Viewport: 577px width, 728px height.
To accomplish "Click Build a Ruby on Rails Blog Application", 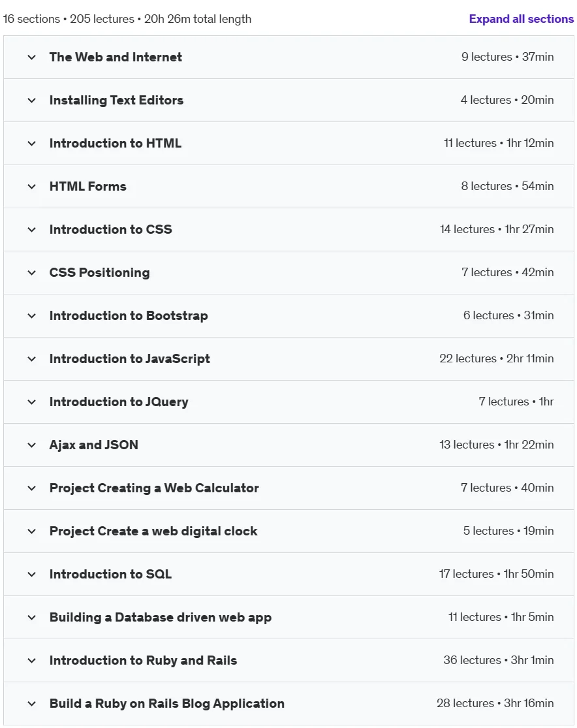I will click(x=167, y=704).
